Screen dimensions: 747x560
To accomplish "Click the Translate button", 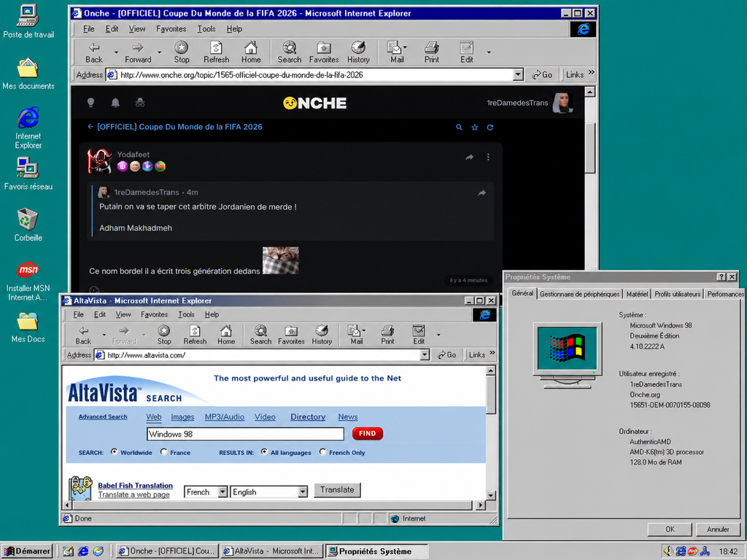I will 337,490.
